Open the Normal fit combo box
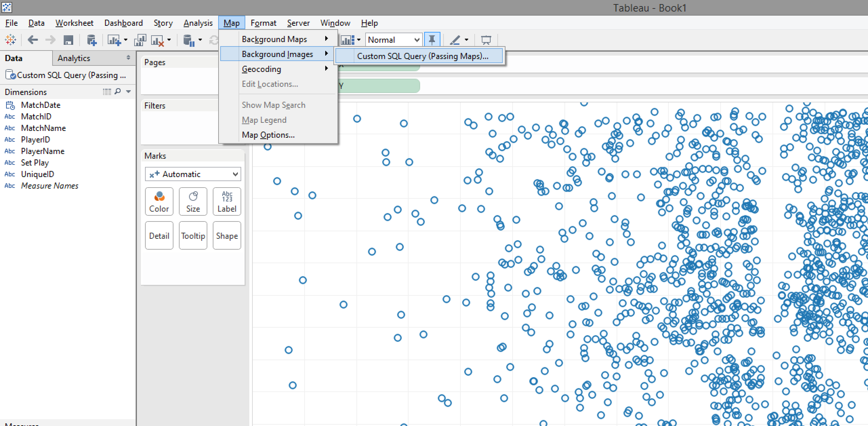 tap(393, 40)
